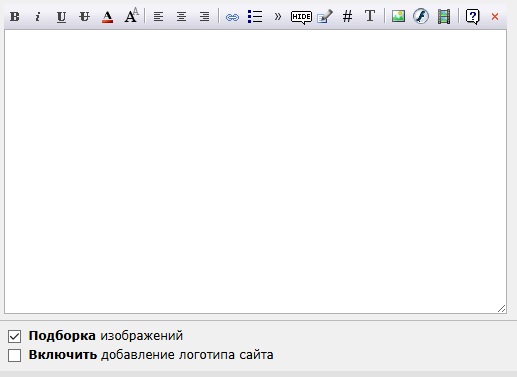
Task: Insert a hyperlink
Action: (232, 17)
